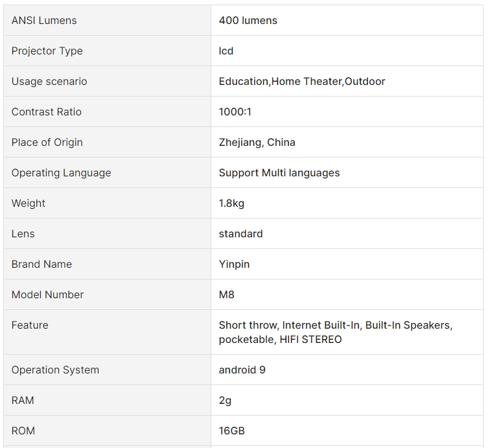
Task: Click the android 9 operation system value
Action: (242, 370)
